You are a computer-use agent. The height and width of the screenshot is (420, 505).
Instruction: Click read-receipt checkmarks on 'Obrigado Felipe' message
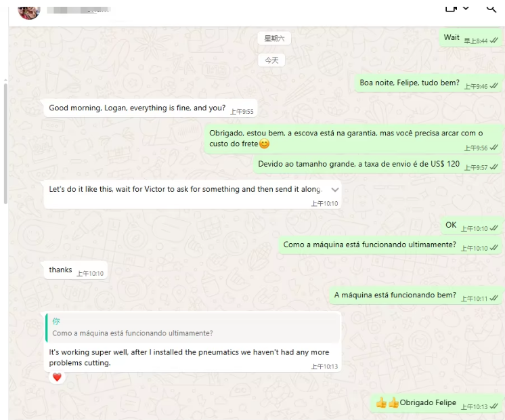(493, 406)
